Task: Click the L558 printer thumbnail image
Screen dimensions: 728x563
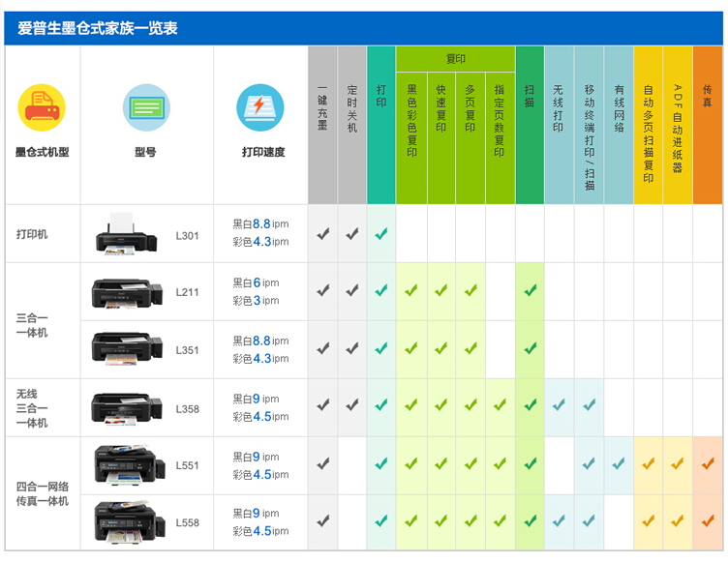Action: coord(130,522)
